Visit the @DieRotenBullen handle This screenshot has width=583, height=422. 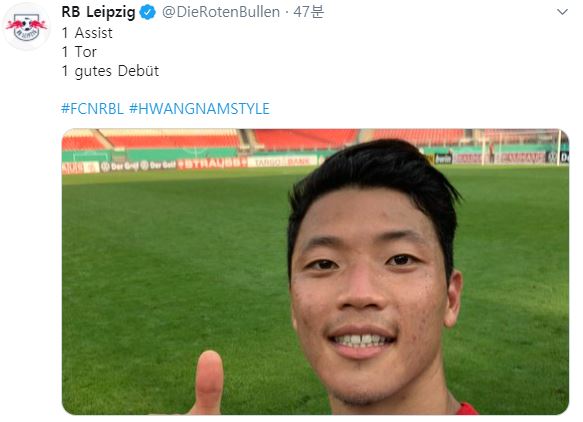[221, 12]
